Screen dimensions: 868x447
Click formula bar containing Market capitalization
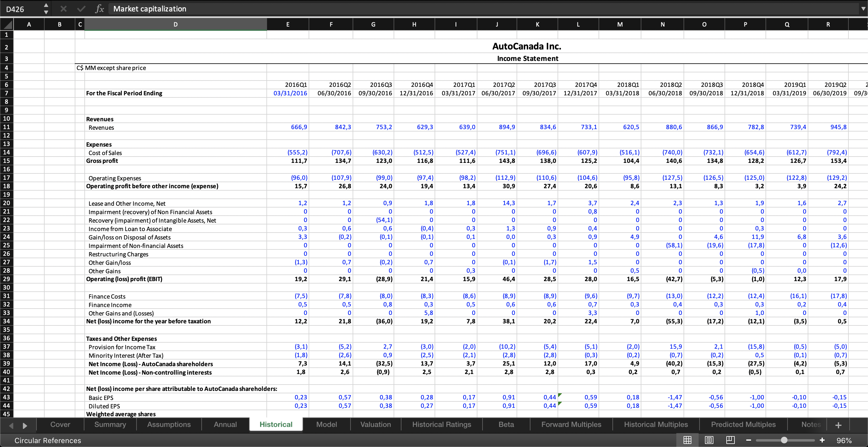pyautogui.click(x=483, y=9)
